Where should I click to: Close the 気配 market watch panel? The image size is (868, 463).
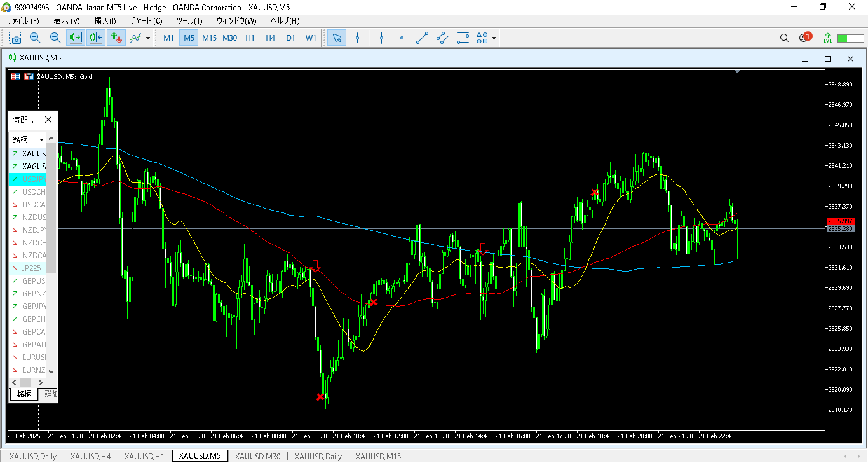(48, 120)
